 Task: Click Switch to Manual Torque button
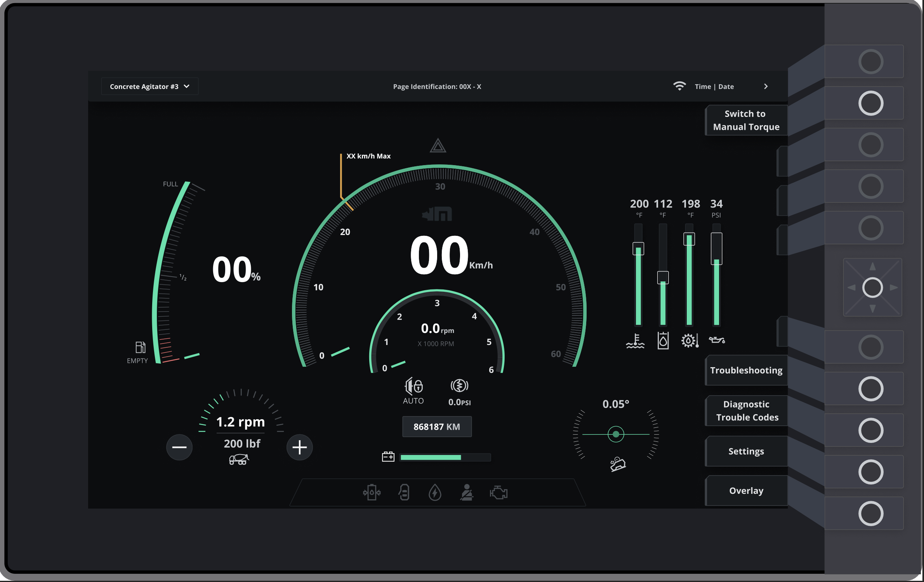pyautogui.click(x=746, y=120)
